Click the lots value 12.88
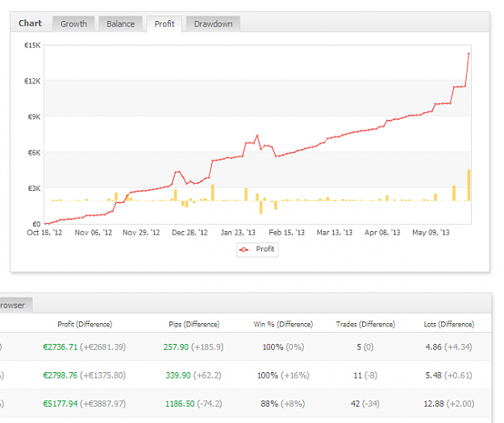Image resolution: width=504 pixels, height=423 pixels. (434, 404)
